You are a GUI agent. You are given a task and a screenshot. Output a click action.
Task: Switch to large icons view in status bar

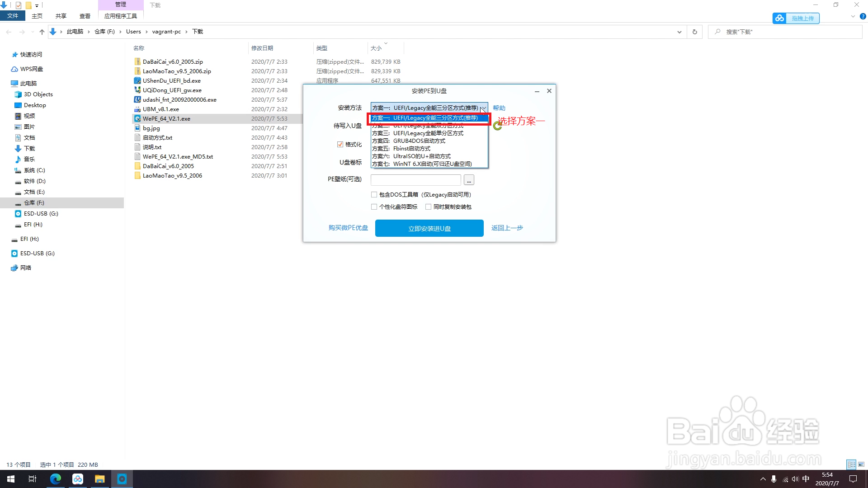861,465
